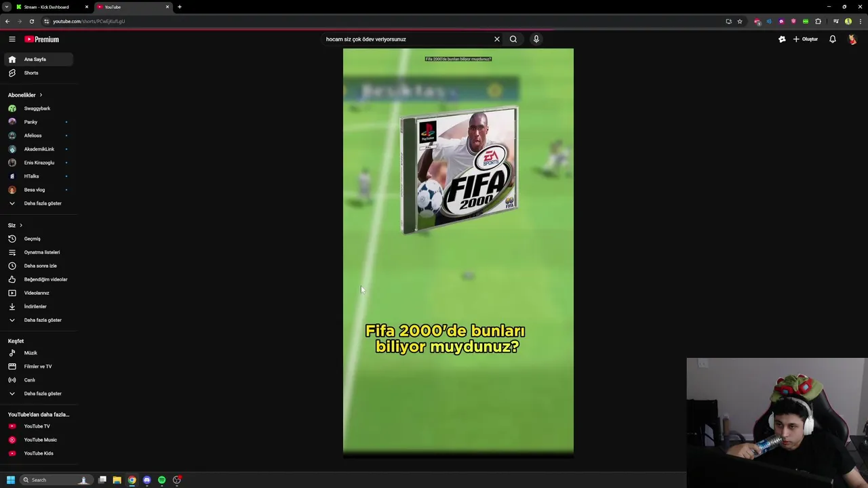Open the YouTube account avatar menu
The height and width of the screenshot is (488, 868).
point(852,39)
